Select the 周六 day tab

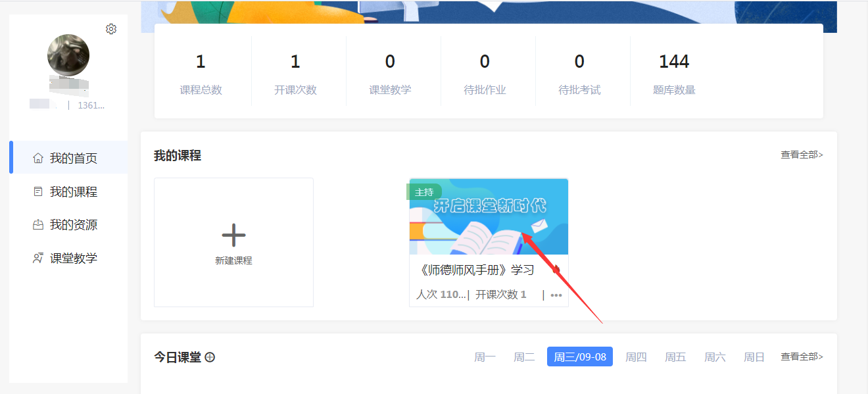715,357
